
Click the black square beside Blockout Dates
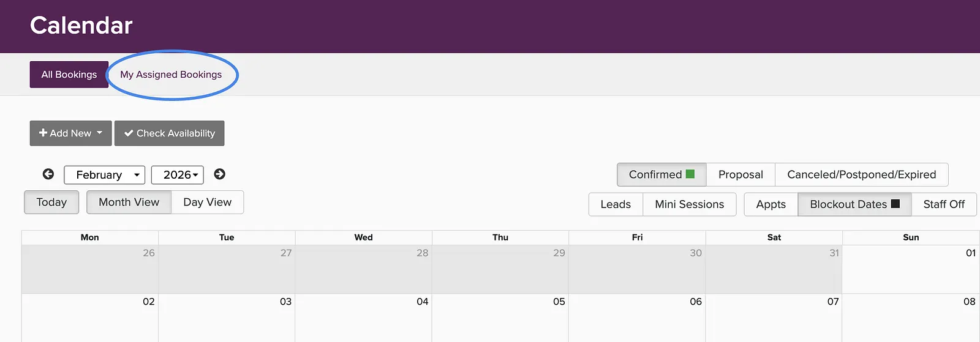click(x=895, y=204)
